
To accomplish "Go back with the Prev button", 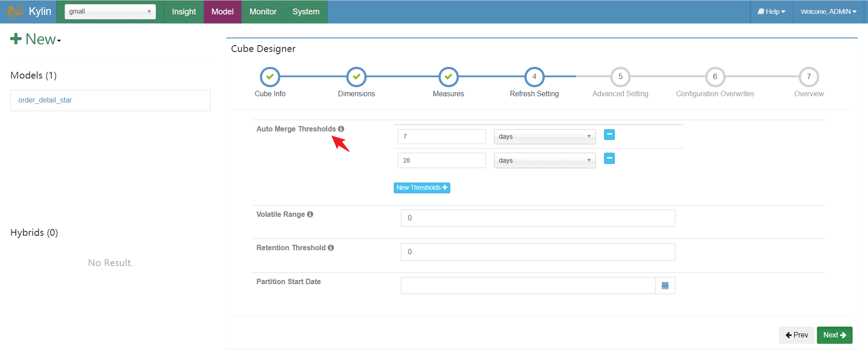I will pos(797,335).
